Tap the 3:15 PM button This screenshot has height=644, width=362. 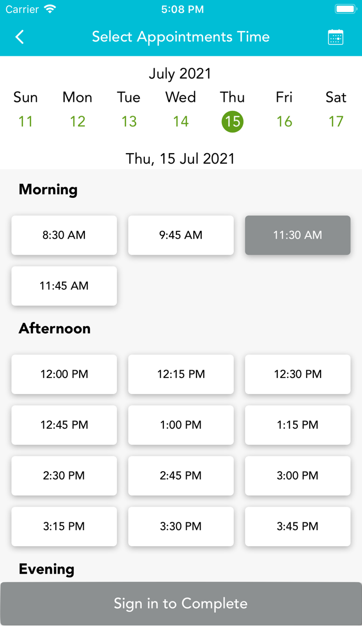coord(64,526)
